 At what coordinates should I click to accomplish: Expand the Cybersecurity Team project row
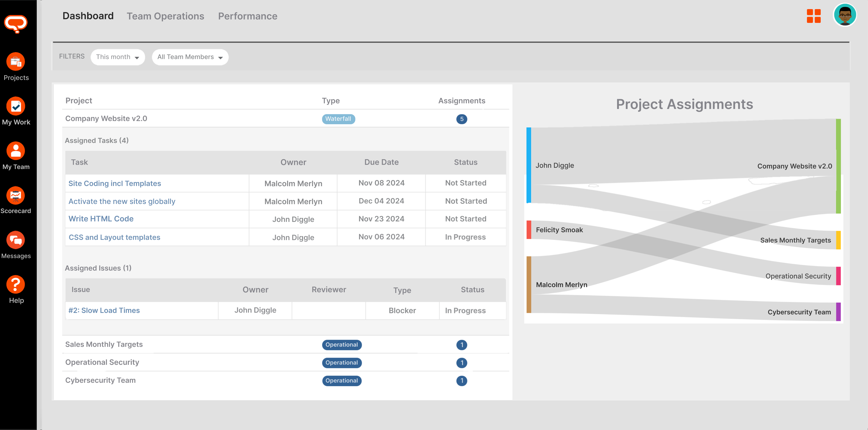pyautogui.click(x=100, y=380)
